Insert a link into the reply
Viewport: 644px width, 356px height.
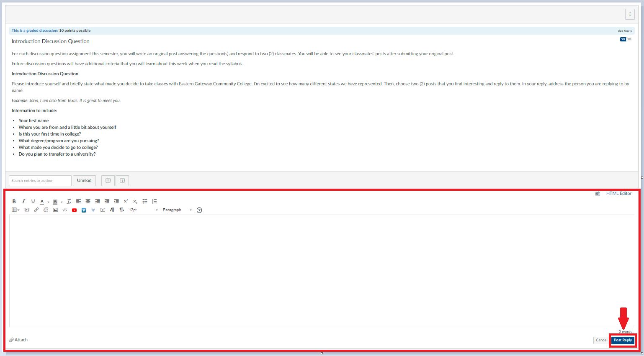point(36,210)
